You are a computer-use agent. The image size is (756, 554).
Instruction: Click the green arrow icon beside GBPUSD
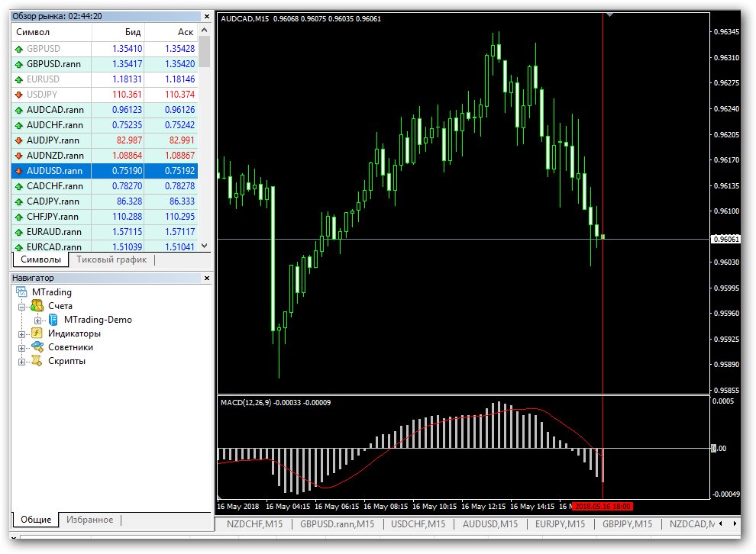[x=19, y=49]
